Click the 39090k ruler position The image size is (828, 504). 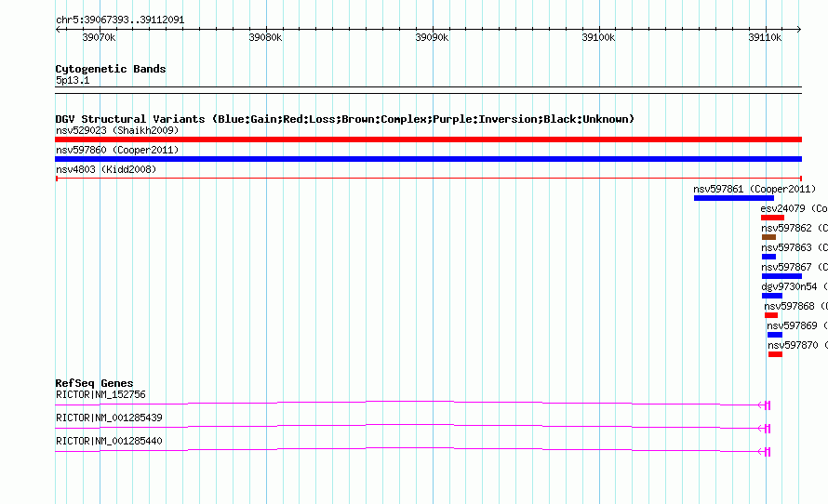pos(432,37)
